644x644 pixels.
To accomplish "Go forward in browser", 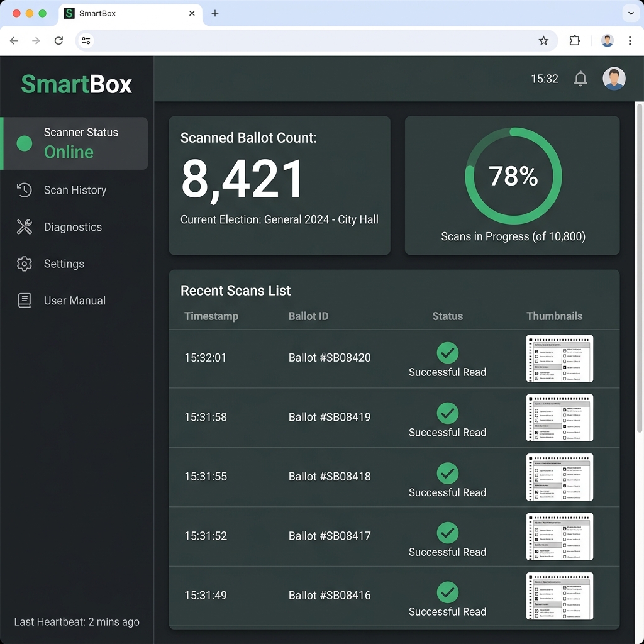I will (x=36, y=41).
